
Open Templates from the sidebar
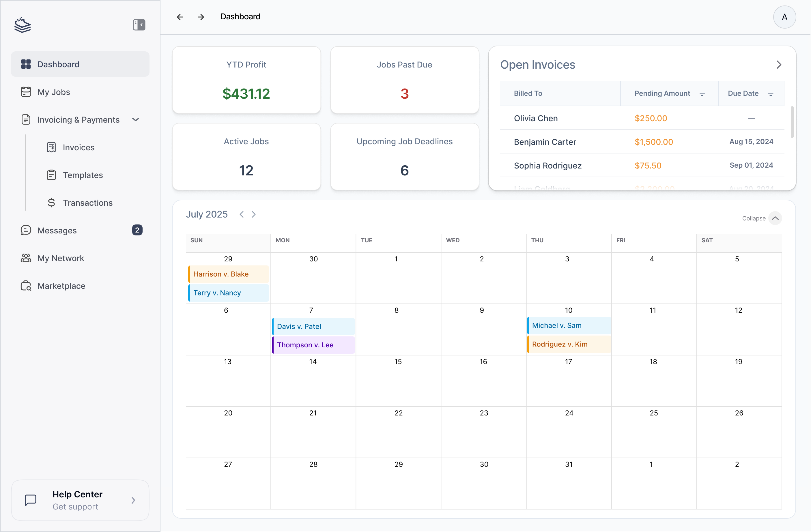coord(83,175)
